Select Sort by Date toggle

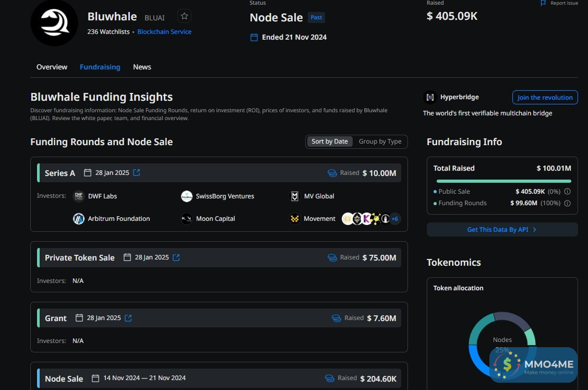(330, 141)
